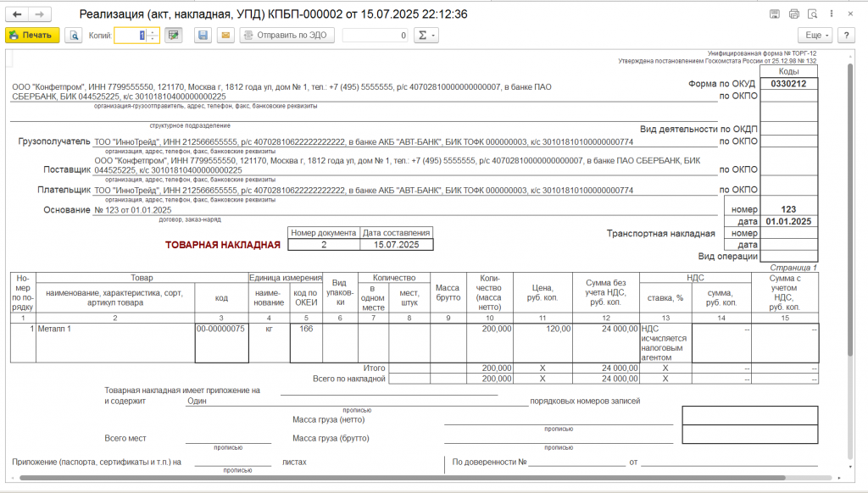Click contract date 01.01.2025 in codes column

[788, 221]
